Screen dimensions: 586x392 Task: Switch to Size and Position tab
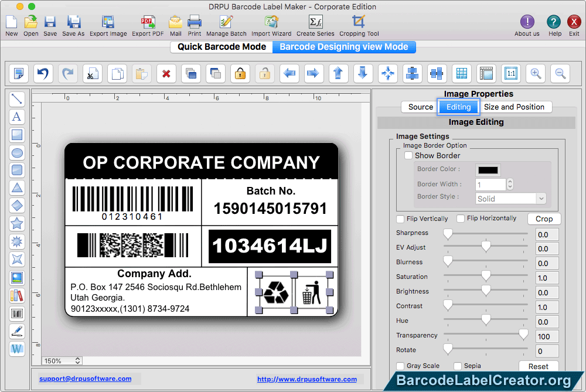click(x=515, y=107)
